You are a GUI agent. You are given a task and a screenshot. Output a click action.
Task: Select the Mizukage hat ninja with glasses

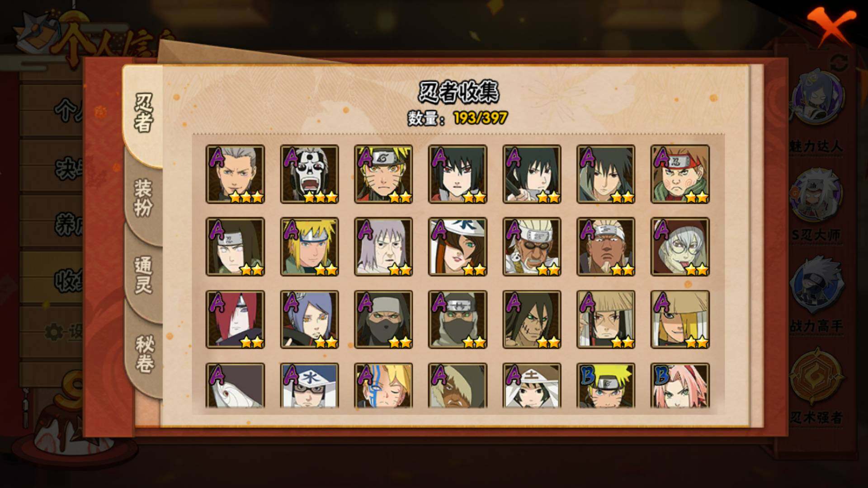point(309,386)
